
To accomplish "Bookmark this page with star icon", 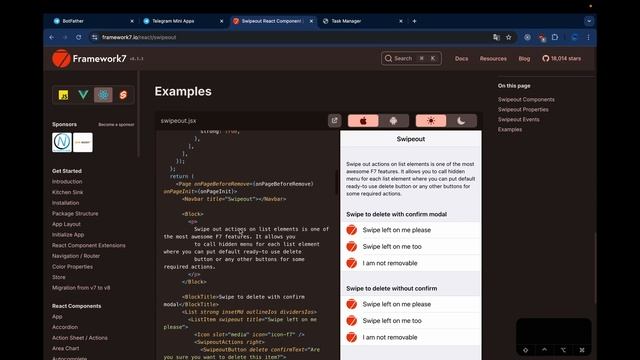I will (x=509, y=37).
